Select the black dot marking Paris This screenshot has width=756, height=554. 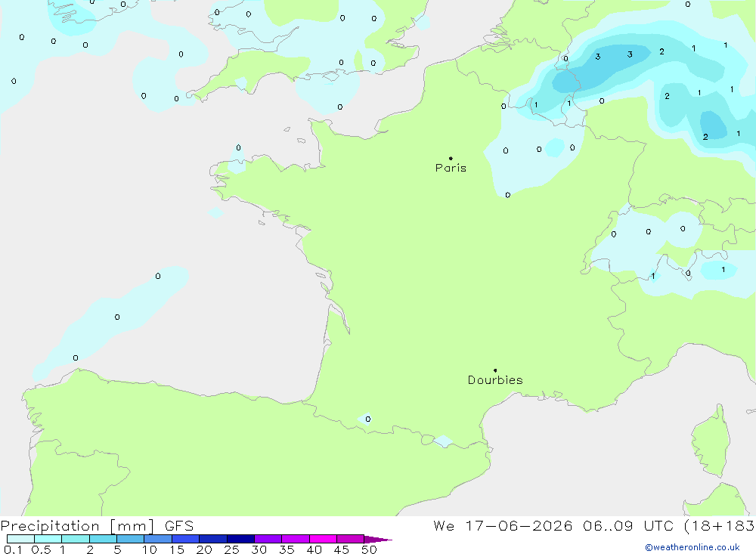(x=451, y=158)
